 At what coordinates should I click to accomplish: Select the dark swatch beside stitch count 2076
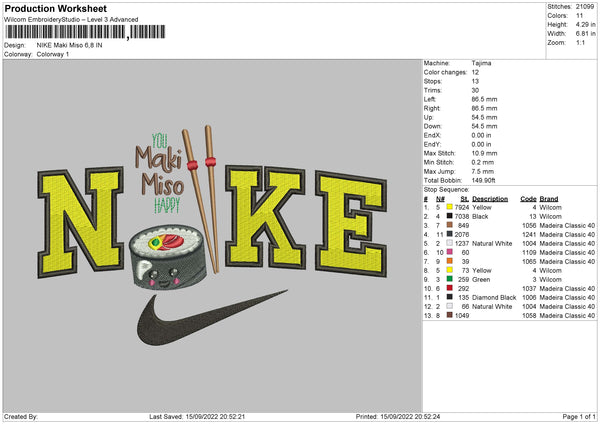tap(450, 234)
